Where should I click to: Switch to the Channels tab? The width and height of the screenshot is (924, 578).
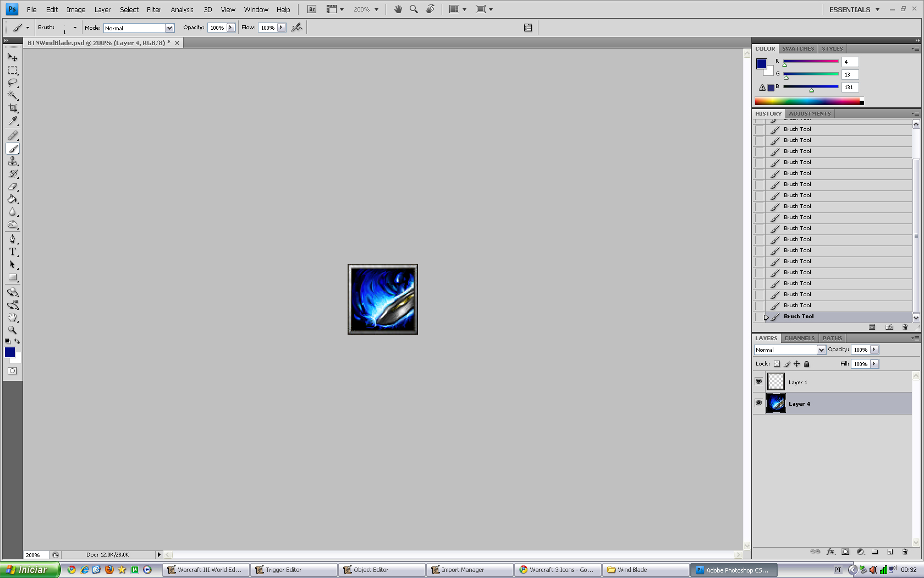coord(799,338)
